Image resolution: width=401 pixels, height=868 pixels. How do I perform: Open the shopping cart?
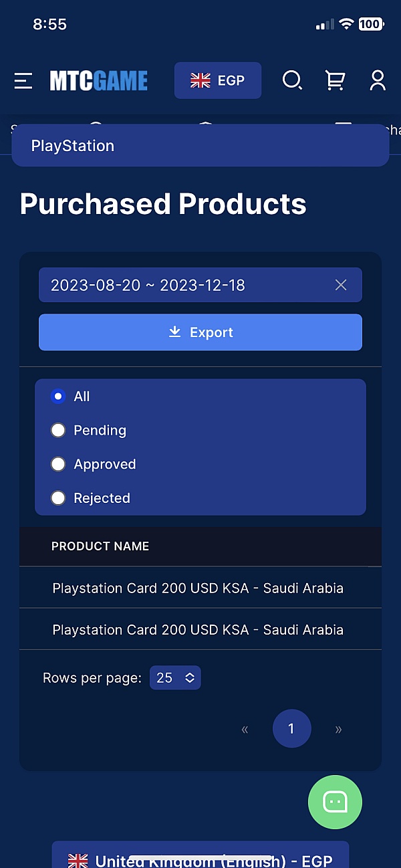pos(335,81)
